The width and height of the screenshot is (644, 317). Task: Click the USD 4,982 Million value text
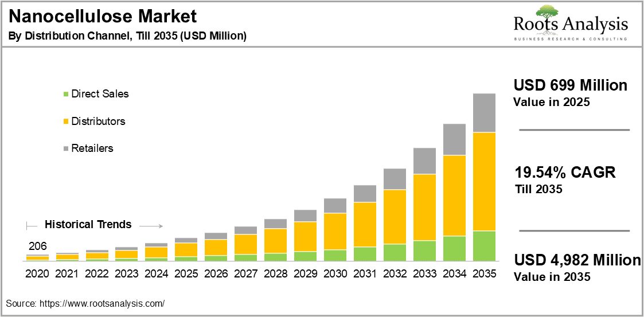click(577, 260)
